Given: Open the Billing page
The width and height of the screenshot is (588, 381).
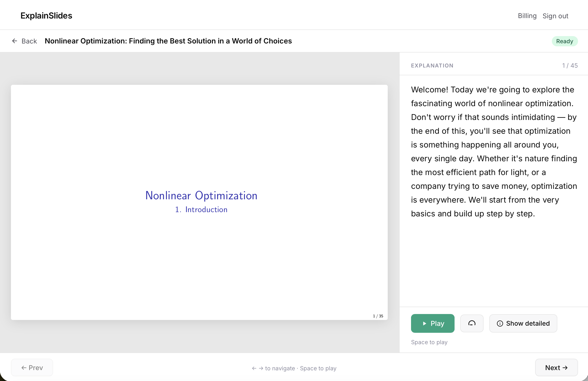Looking at the screenshot, I should 527,15.
